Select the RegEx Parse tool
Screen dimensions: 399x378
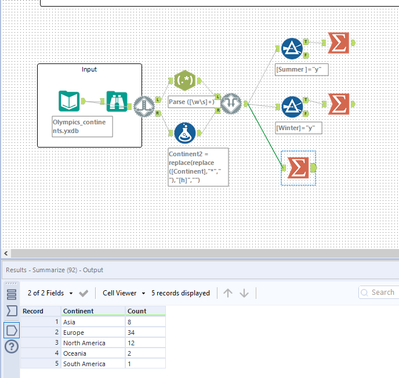click(185, 81)
